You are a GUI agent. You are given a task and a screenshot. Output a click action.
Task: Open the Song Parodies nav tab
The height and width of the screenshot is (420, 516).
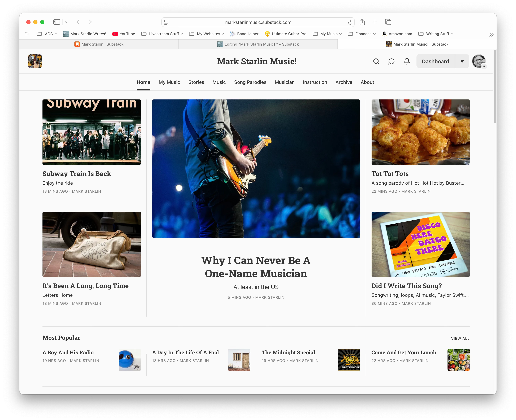pyautogui.click(x=250, y=82)
